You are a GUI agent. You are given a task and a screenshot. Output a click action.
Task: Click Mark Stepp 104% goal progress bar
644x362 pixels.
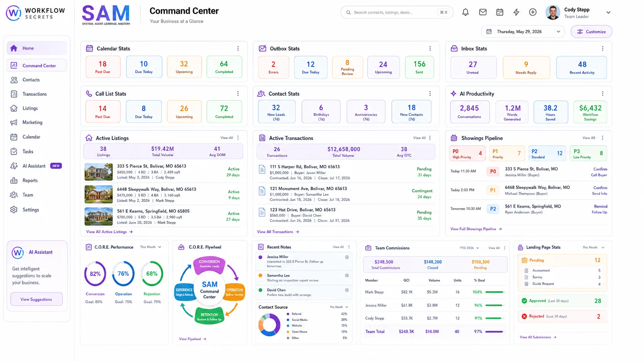495,292
